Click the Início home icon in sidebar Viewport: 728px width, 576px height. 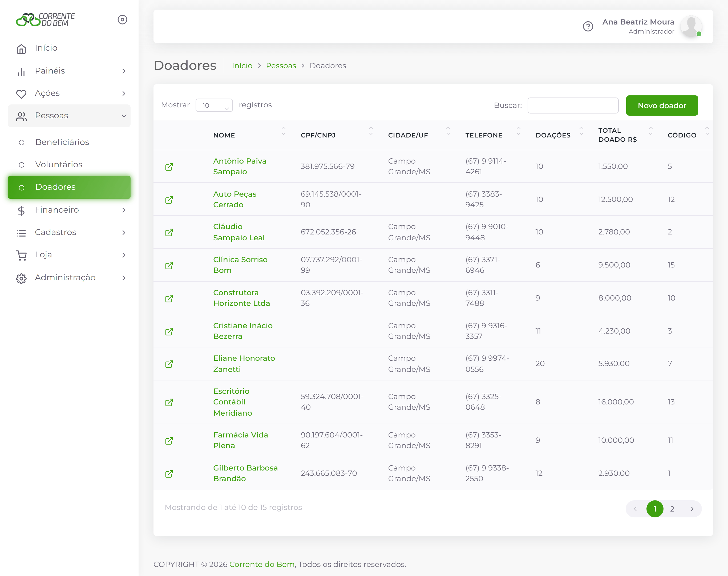click(21, 48)
